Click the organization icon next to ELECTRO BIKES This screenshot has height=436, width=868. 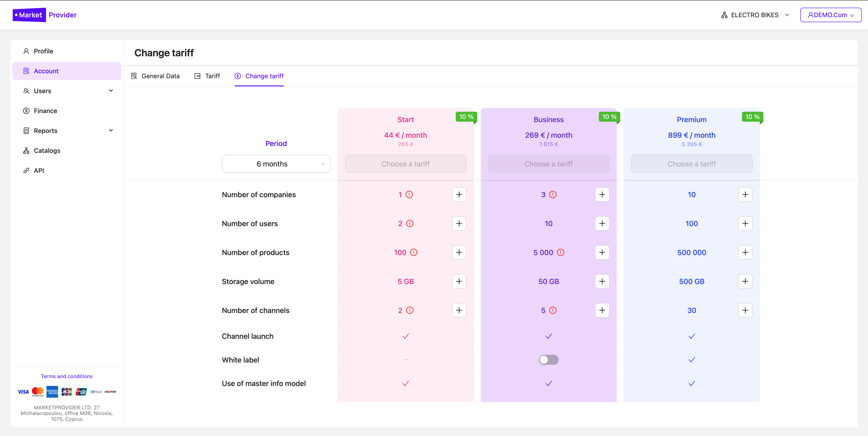pyautogui.click(x=724, y=14)
